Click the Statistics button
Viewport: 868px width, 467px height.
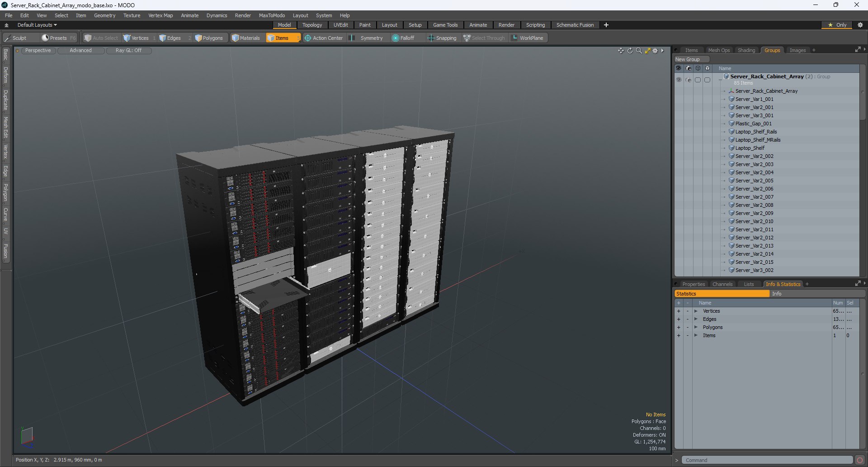pos(722,294)
